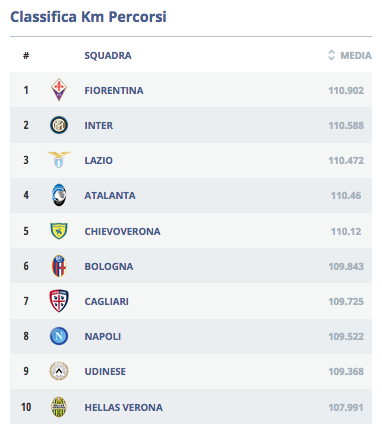
Task: Click the Hellas Verona club crest
Action: (59, 407)
